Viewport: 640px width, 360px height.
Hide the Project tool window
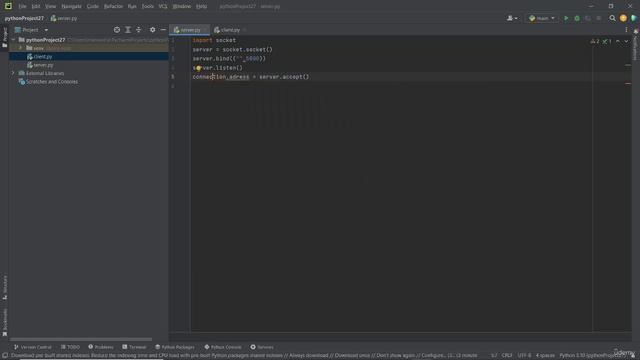point(163,30)
